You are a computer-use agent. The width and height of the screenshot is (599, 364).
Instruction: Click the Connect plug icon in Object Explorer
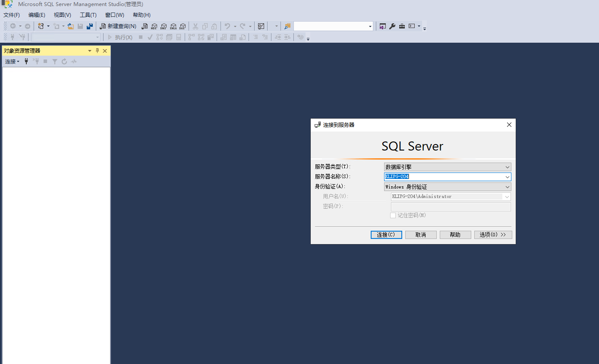point(26,62)
